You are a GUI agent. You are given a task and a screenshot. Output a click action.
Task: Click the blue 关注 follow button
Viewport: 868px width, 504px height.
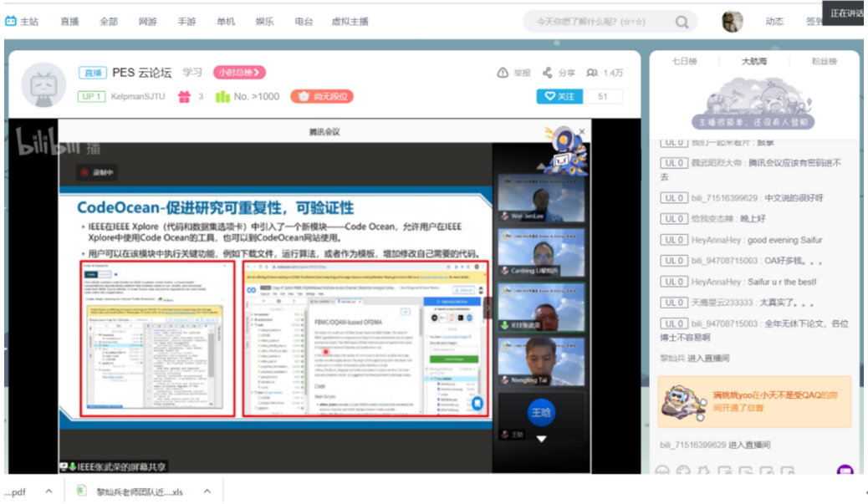coord(559,96)
